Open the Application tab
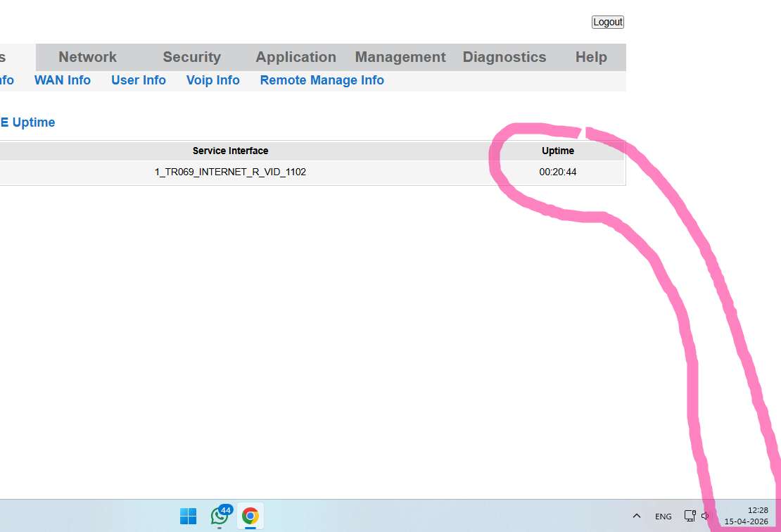Image resolution: width=781 pixels, height=532 pixels. 296,57
